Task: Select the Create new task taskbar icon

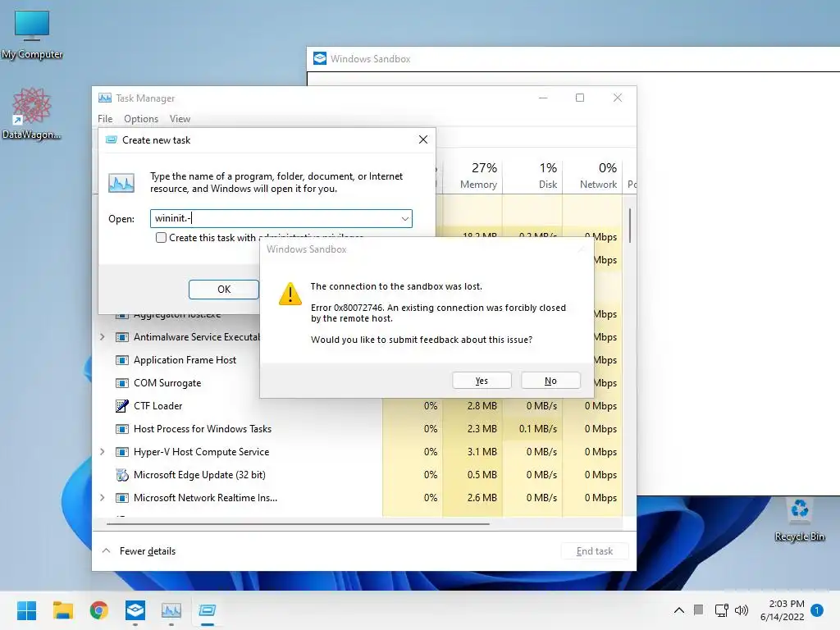Action: coord(208,610)
